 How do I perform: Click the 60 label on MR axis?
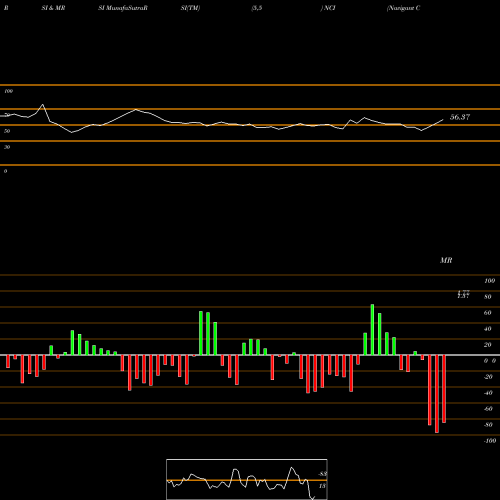(x=488, y=313)
